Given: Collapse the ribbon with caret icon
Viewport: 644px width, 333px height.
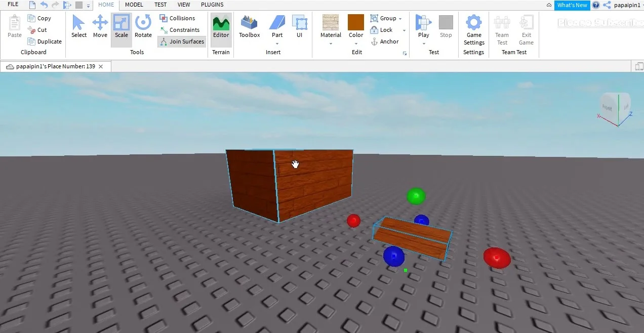Looking at the screenshot, I should [x=549, y=5].
